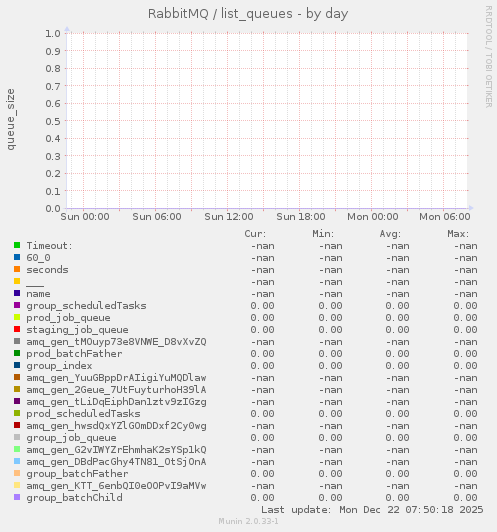Click the staging_job_queue legend label
This screenshot has width=497, height=532.
77,330
